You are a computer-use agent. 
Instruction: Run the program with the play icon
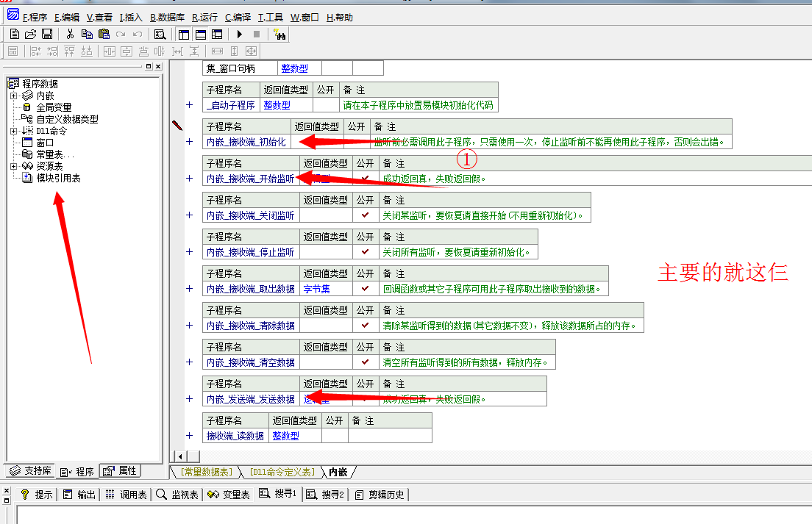coord(239,34)
